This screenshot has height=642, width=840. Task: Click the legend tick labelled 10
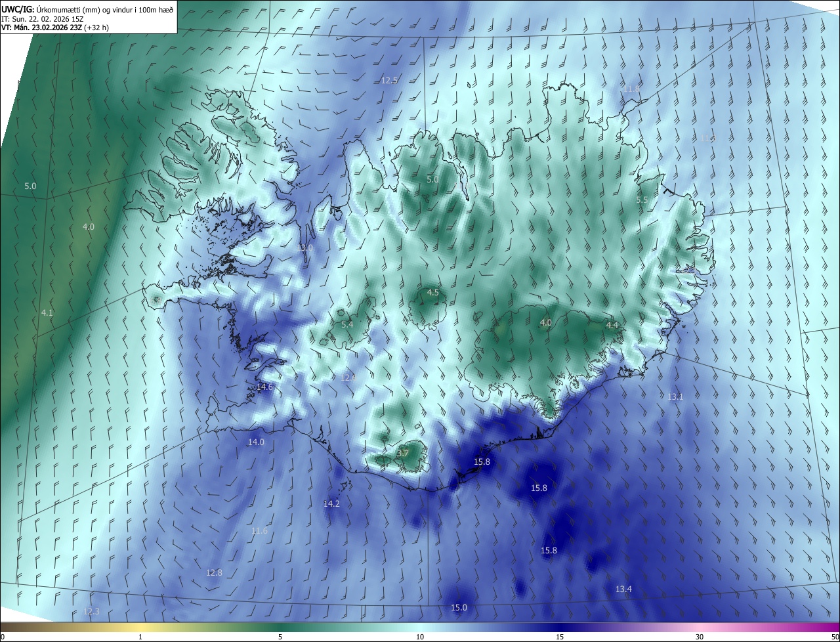tap(420, 637)
